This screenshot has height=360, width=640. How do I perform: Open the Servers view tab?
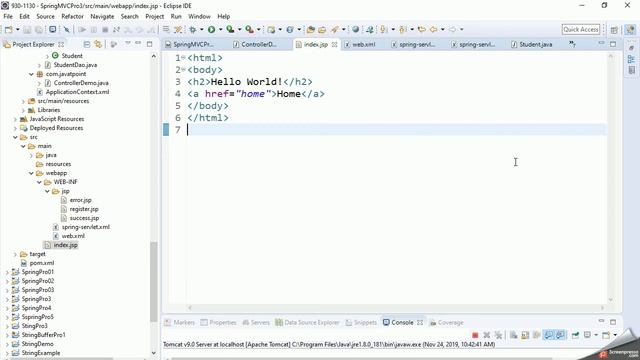[x=256, y=322]
